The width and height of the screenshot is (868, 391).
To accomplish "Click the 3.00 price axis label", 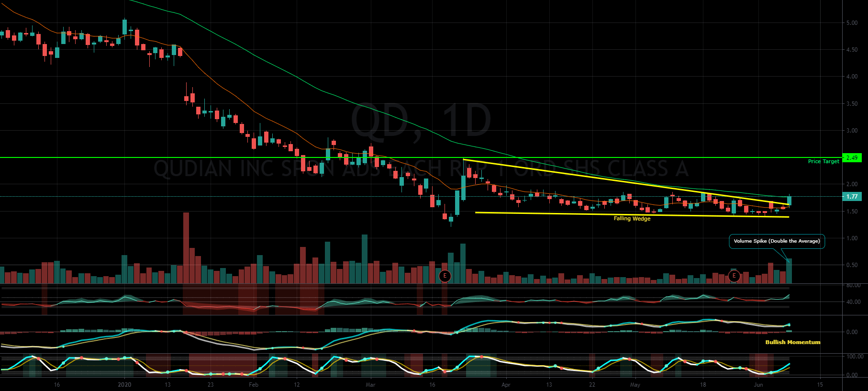I will [852, 131].
